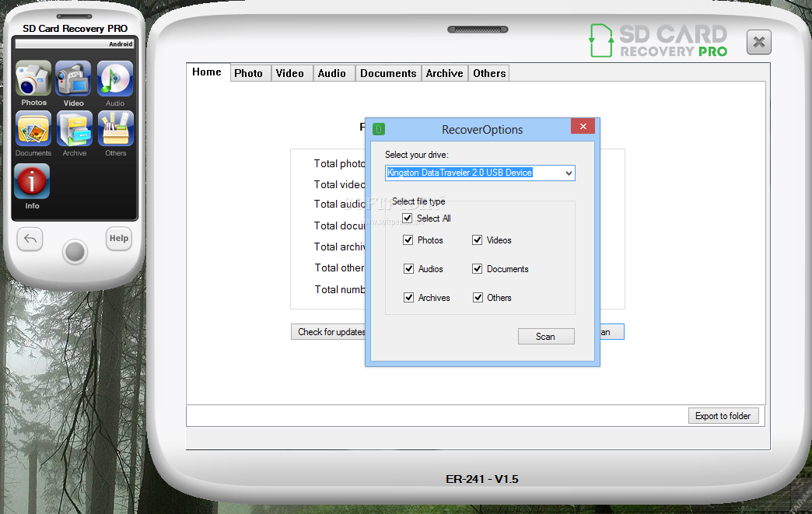Click the Scan button in RecoverOptions
812x514 pixels.
point(546,337)
